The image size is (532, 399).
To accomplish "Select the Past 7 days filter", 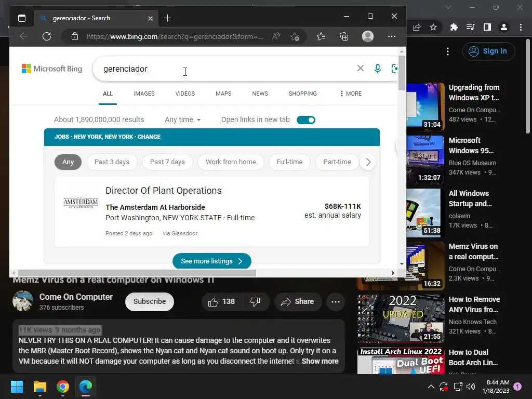I will point(167,162).
